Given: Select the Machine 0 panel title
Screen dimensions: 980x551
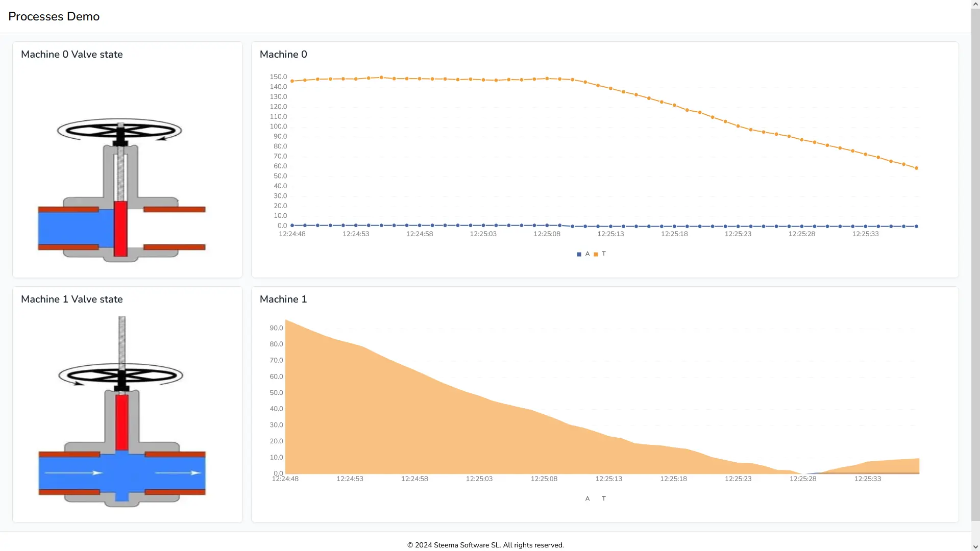Looking at the screenshot, I should pos(283,54).
